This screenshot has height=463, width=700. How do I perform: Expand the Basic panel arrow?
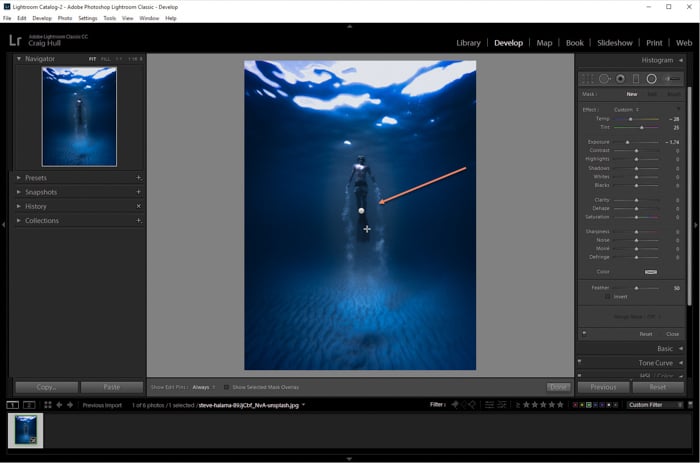pos(681,348)
